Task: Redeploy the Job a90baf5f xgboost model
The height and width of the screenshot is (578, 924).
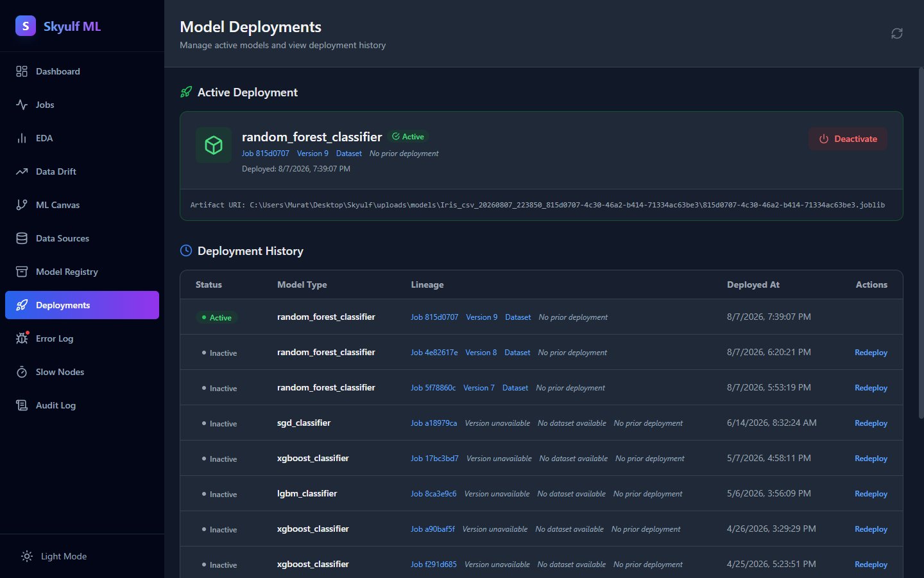Action: (871, 529)
